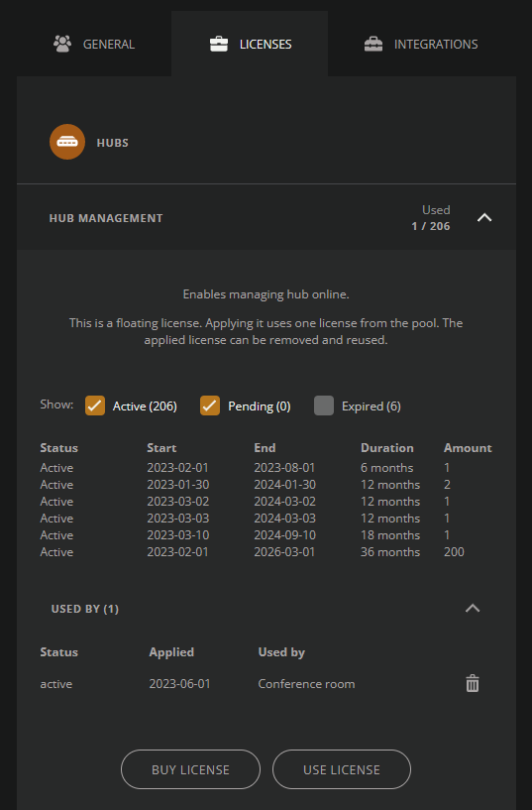This screenshot has width=532, height=810.
Task: Click the Hub Management header row
Action: (x=266, y=217)
